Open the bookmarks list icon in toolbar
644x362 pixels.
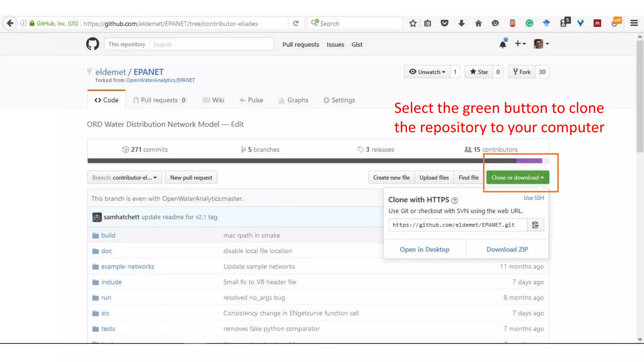427,23
